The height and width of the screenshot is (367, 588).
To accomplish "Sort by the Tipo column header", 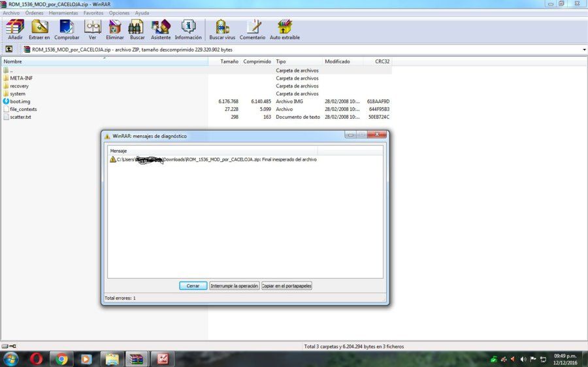I will (x=298, y=61).
